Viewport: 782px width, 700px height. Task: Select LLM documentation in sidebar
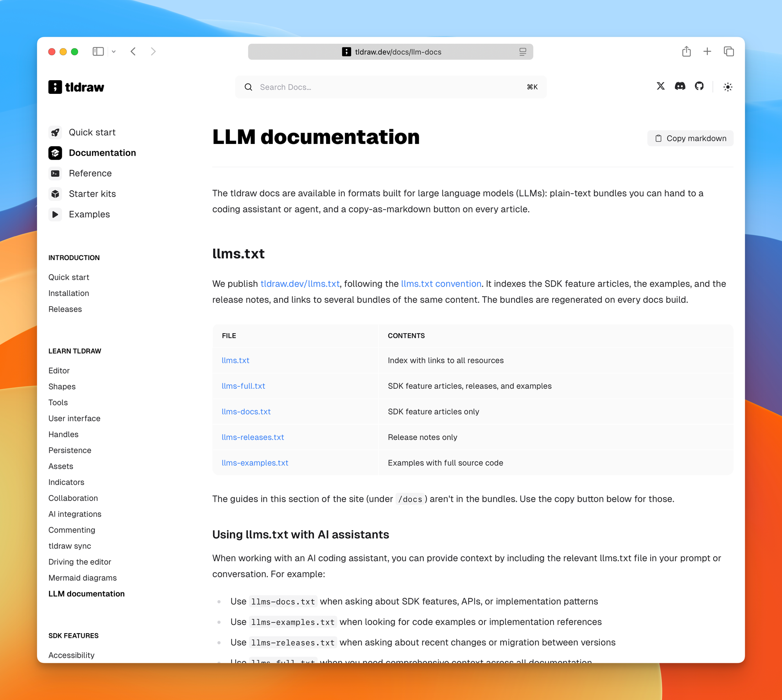(x=86, y=594)
